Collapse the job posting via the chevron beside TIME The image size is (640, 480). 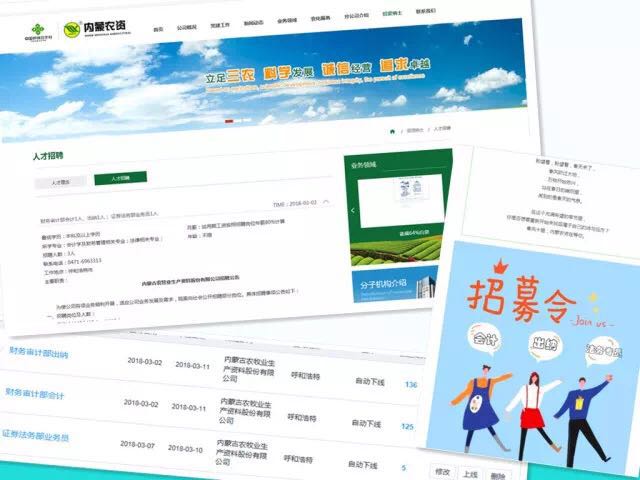coord(326,202)
